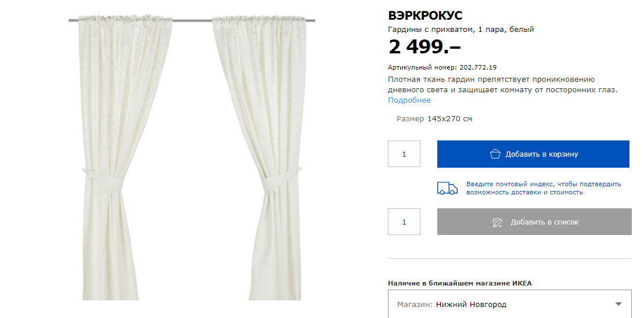The image size is (644, 318).
Task: Click the Добавить в список button
Action: (534, 222)
